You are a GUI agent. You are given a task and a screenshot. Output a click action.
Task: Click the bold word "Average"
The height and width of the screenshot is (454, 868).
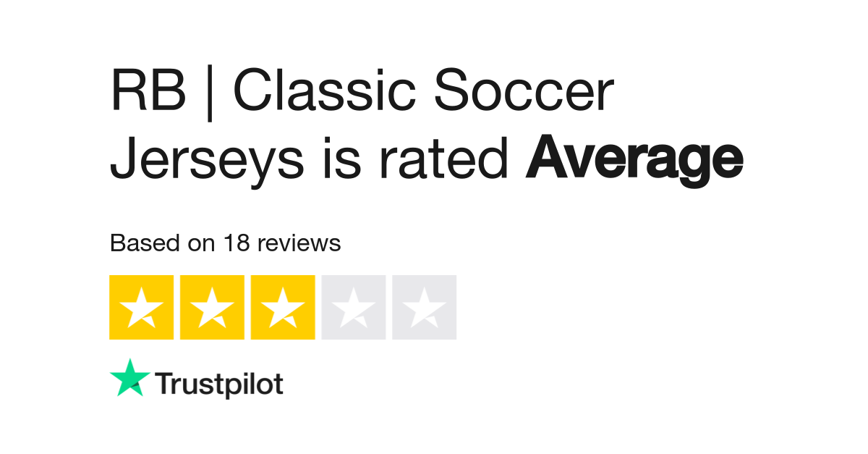634,161
